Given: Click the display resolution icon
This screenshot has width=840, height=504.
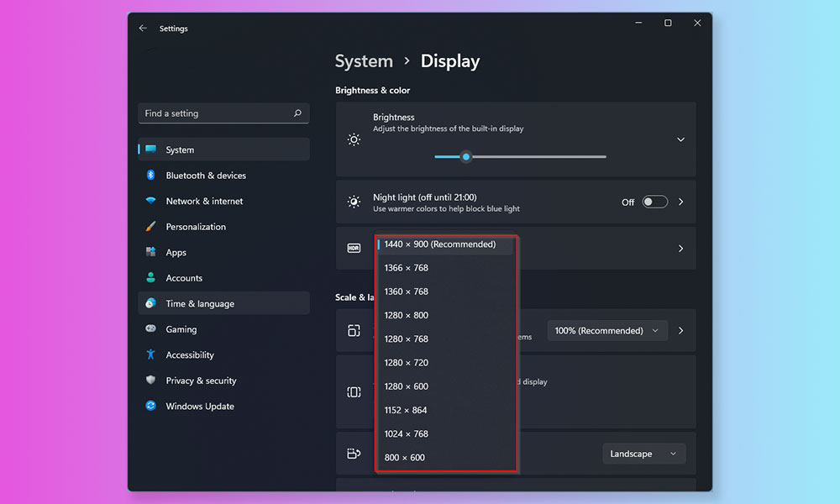Looking at the screenshot, I should point(354,392).
